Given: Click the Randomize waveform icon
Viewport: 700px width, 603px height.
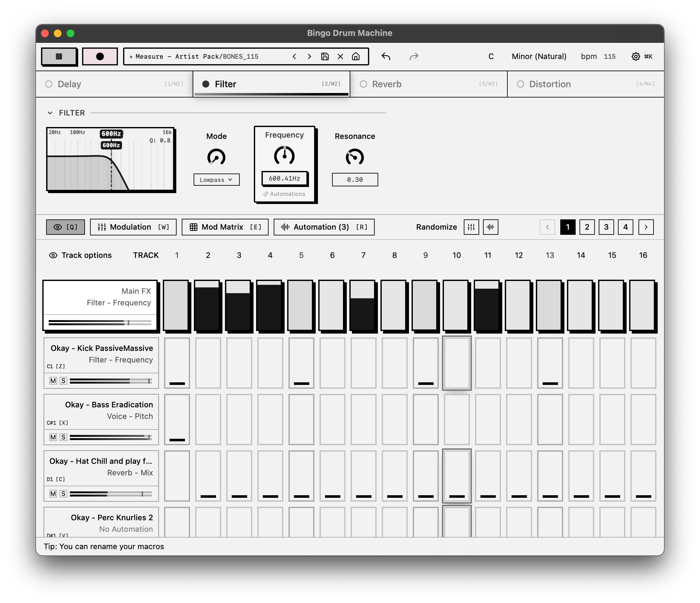Looking at the screenshot, I should [490, 227].
